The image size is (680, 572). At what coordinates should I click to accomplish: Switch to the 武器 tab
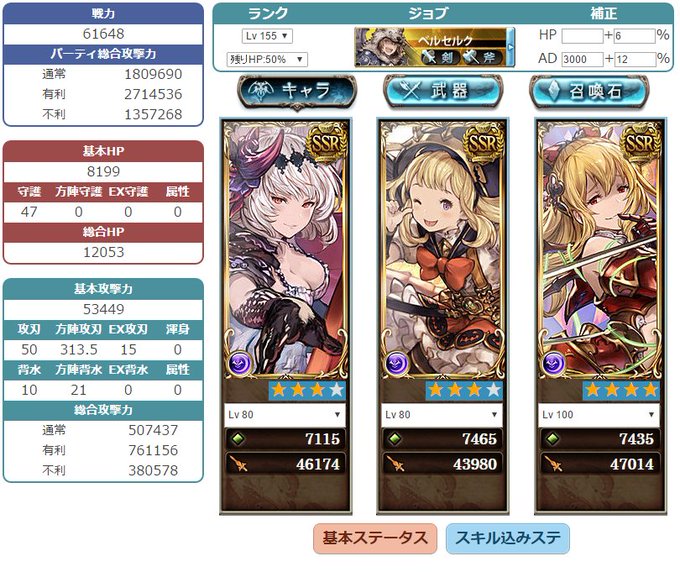[443, 92]
